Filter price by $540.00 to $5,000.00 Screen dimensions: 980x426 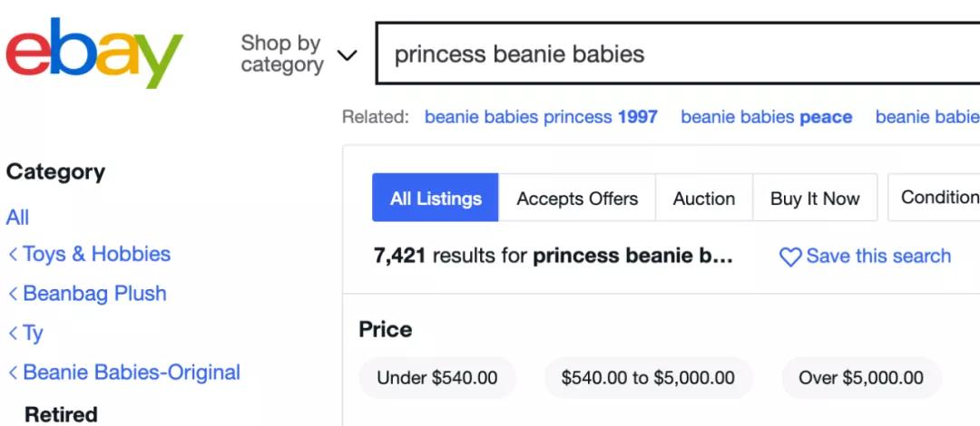(x=648, y=378)
